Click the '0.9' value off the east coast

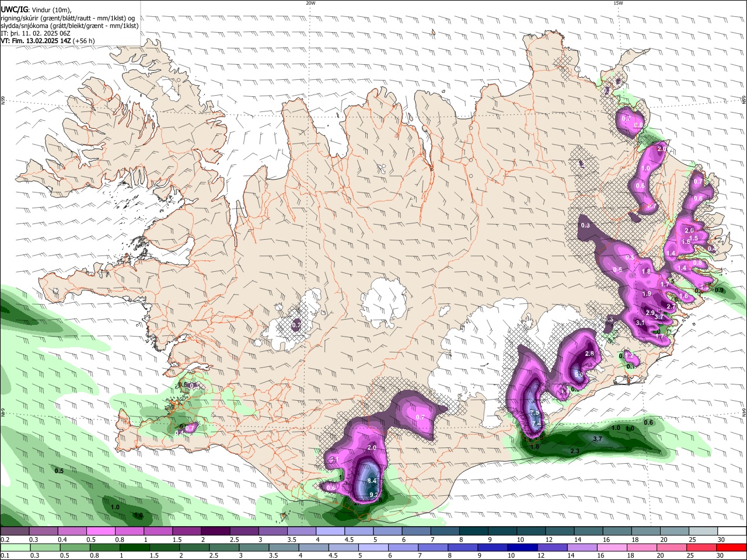pos(719,290)
